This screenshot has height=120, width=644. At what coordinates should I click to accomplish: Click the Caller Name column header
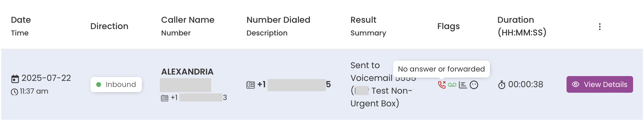tap(188, 20)
